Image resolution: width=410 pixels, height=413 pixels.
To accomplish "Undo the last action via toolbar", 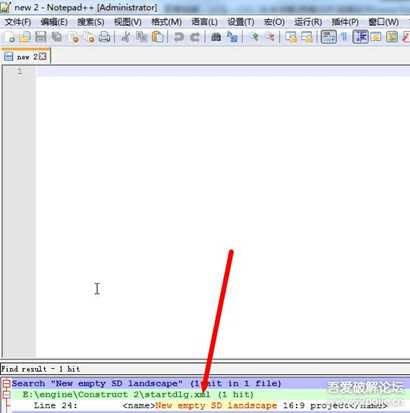I will tap(179, 37).
